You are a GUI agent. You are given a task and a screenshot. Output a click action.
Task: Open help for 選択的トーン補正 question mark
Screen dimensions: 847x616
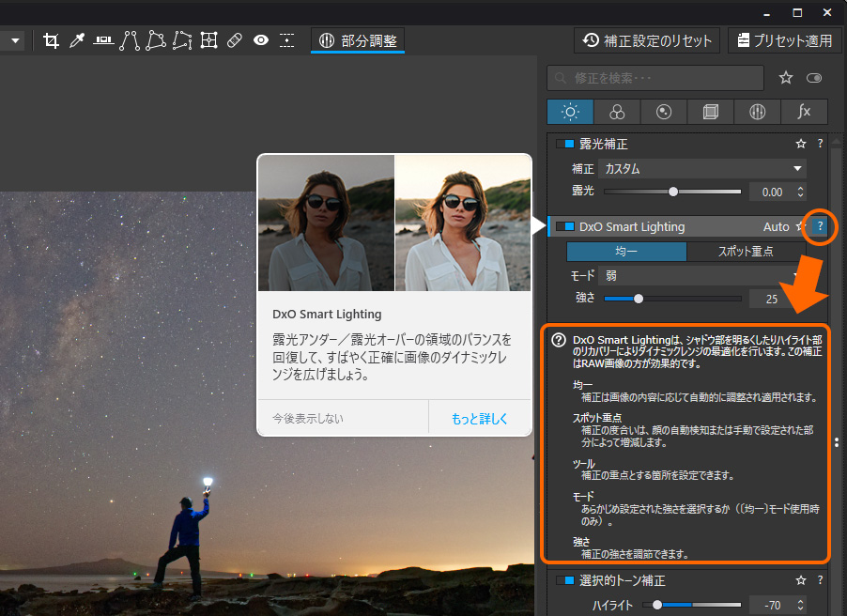820,579
